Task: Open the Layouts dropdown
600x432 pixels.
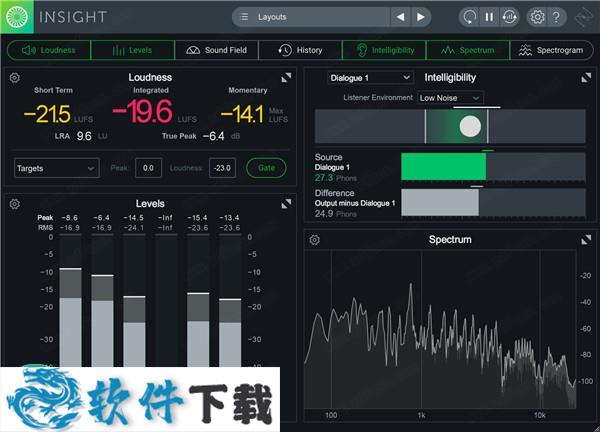Action: (311, 17)
